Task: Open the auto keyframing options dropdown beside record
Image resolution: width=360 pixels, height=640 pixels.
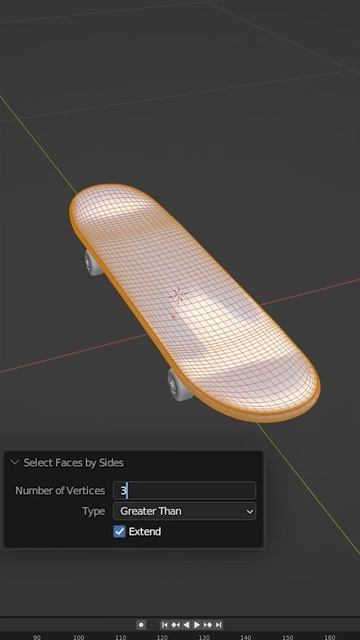Action: tap(151, 624)
